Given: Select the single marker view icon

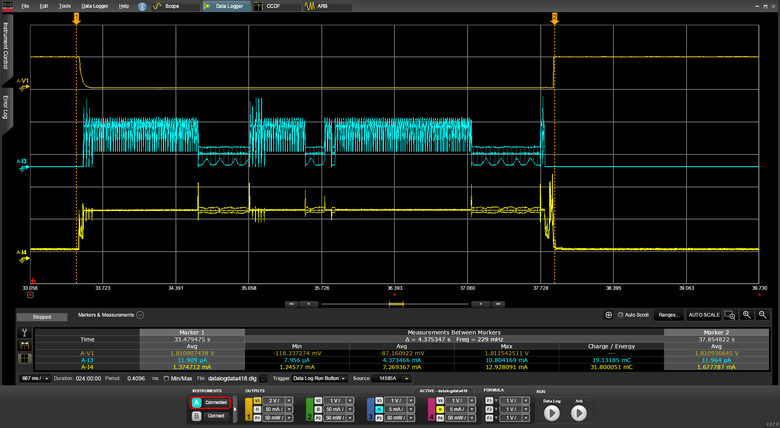Looking at the screenshot, I should 24,332.
